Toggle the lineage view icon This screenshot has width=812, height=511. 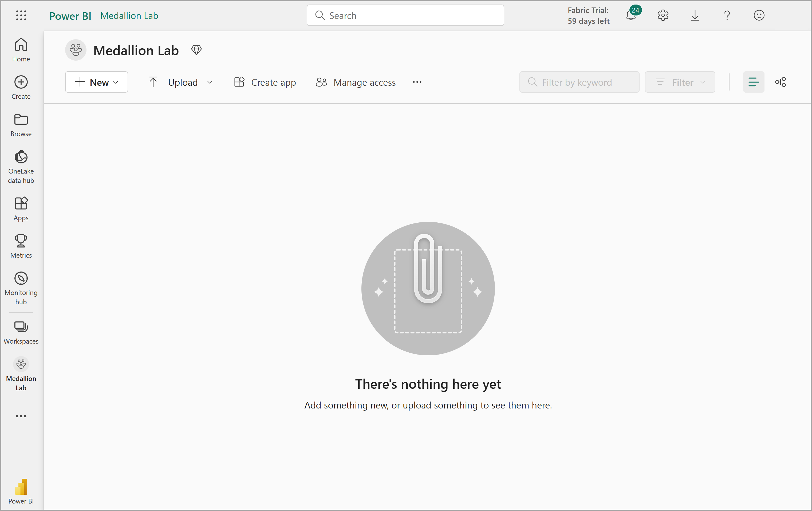781,82
